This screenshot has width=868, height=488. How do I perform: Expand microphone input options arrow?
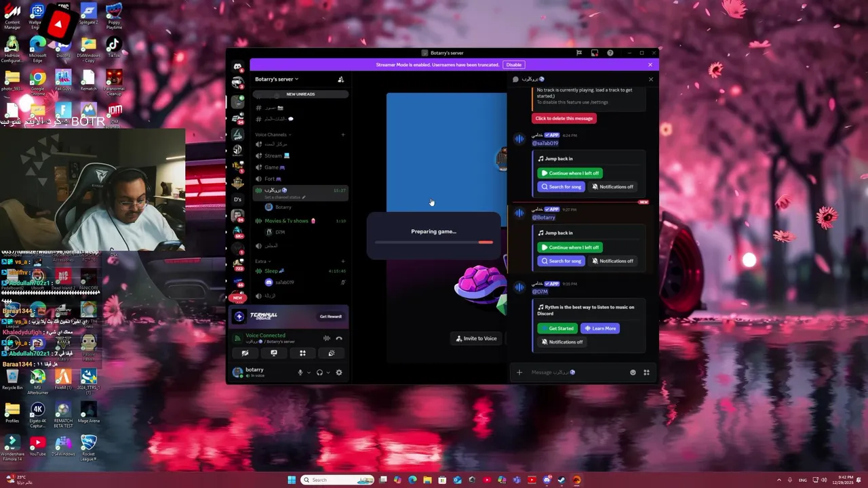309,372
